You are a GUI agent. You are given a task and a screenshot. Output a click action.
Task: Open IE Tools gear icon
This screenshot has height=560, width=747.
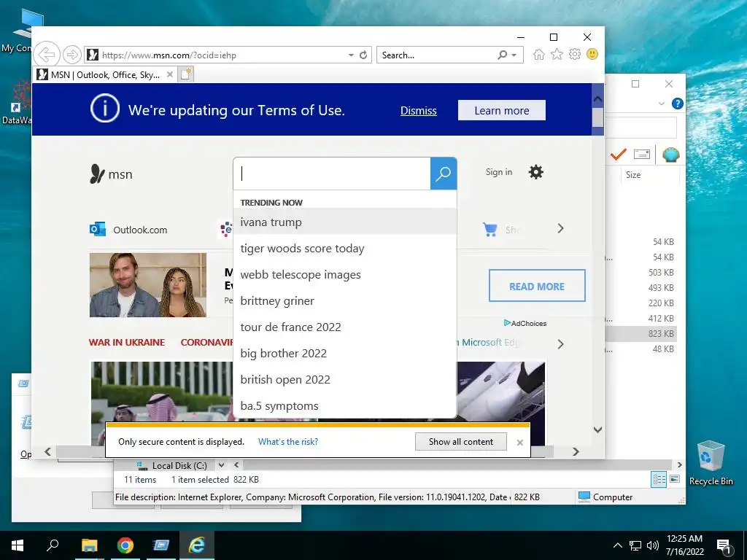coord(575,54)
